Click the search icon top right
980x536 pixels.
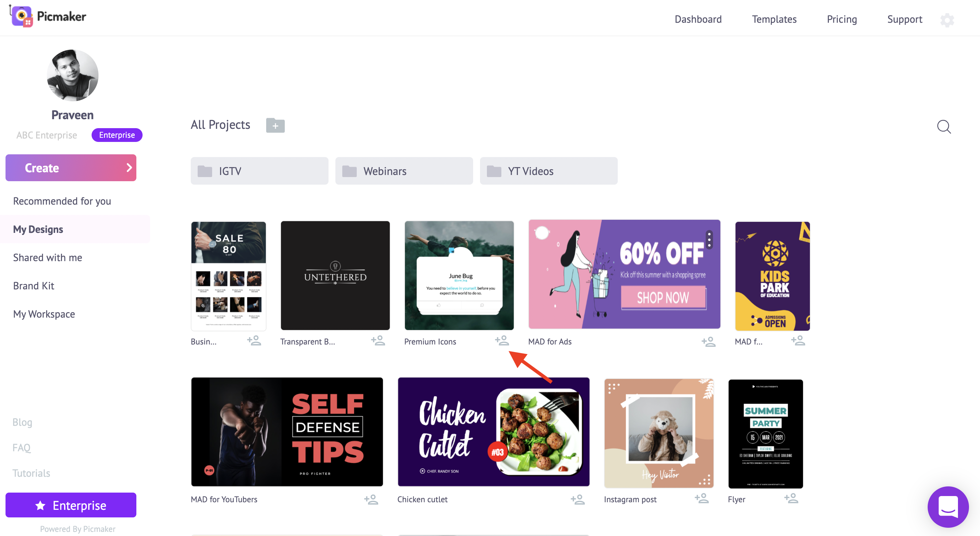pyautogui.click(x=944, y=126)
